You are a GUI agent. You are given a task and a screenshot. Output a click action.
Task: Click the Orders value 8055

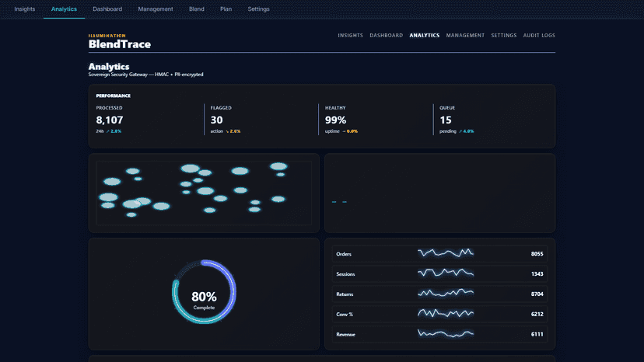(x=537, y=254)
